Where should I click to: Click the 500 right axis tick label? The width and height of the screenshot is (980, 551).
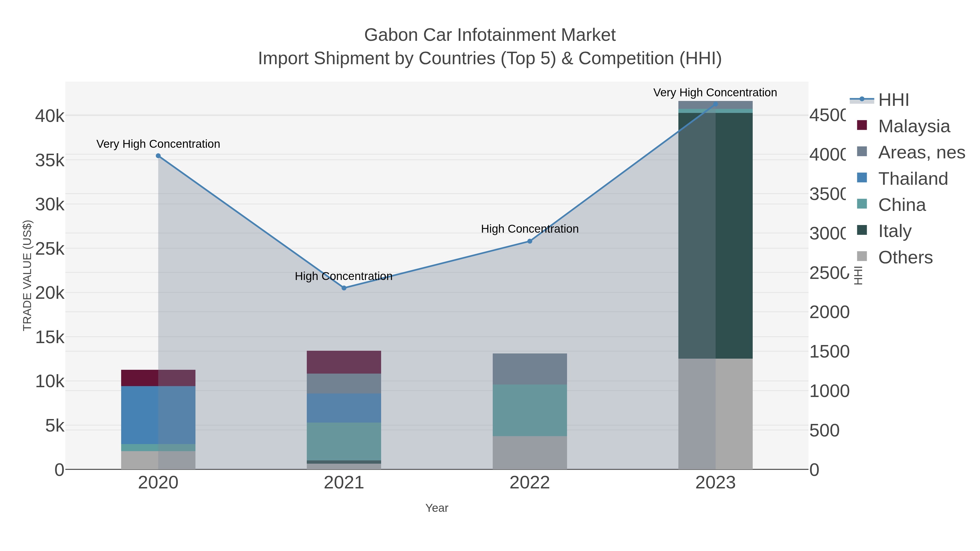click(825, 430)
